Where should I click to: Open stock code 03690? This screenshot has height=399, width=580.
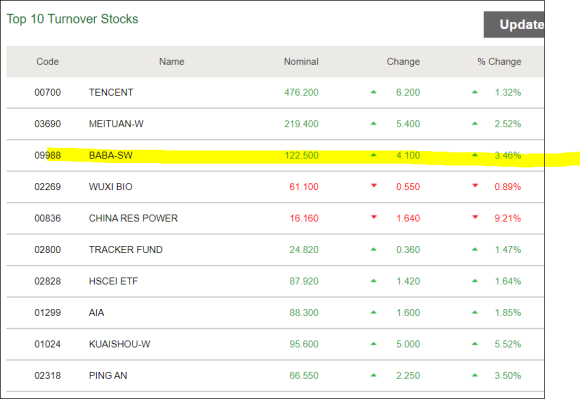47,124
